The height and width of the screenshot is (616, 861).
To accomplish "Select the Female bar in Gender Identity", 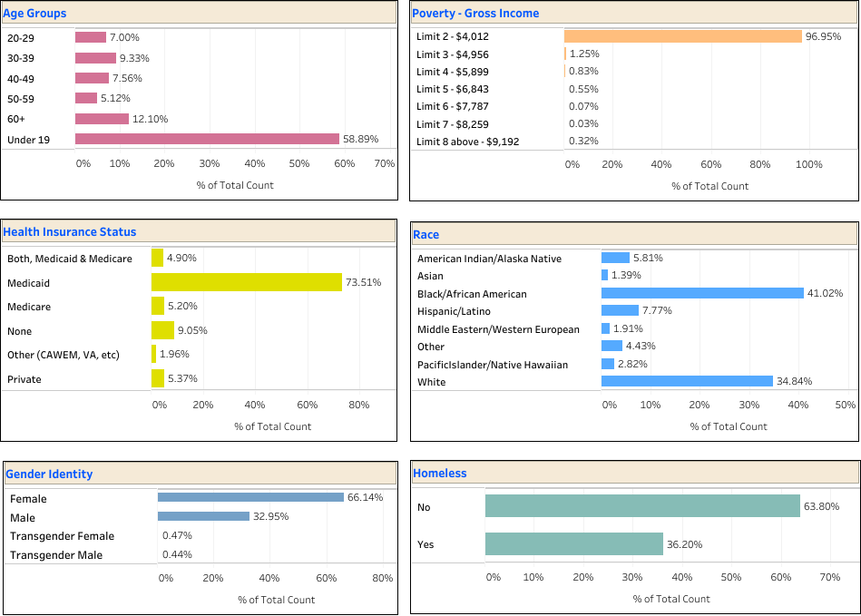I will [x=254, y=498].
